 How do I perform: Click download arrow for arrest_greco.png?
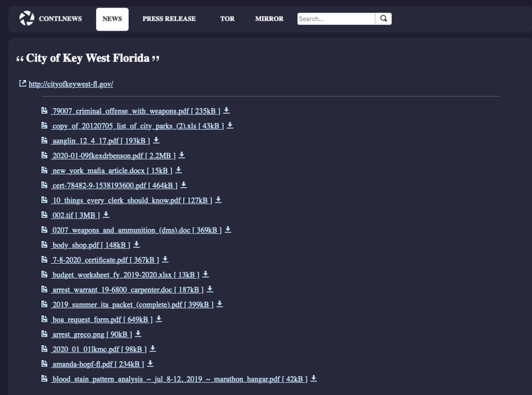coord(138,334)
